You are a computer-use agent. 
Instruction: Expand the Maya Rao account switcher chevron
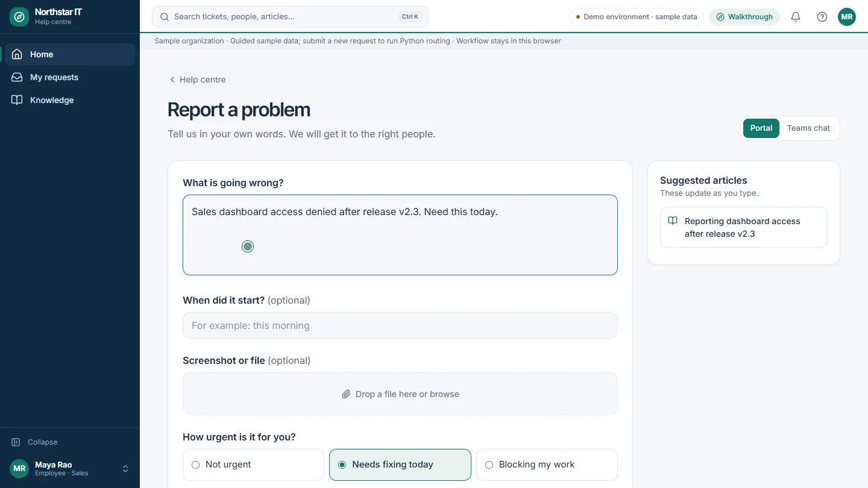tap(125, 469)
